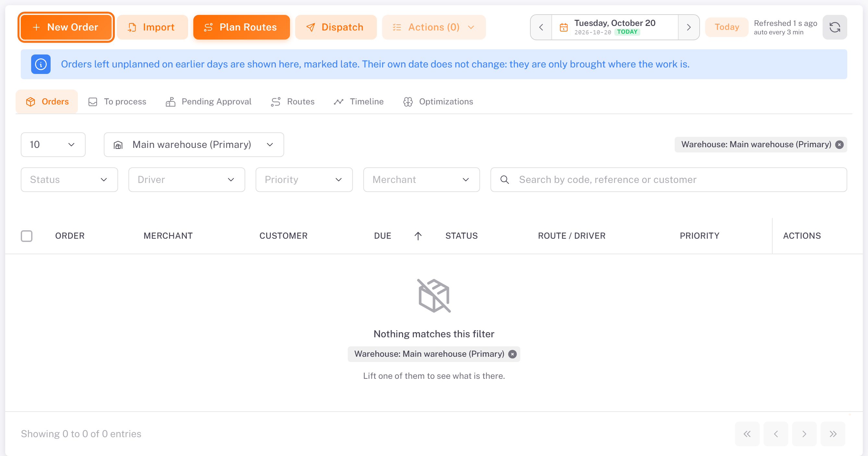Viewport: 868px width, 456px height.
Task: Go to previous page of entries
Action: (775, 434)
